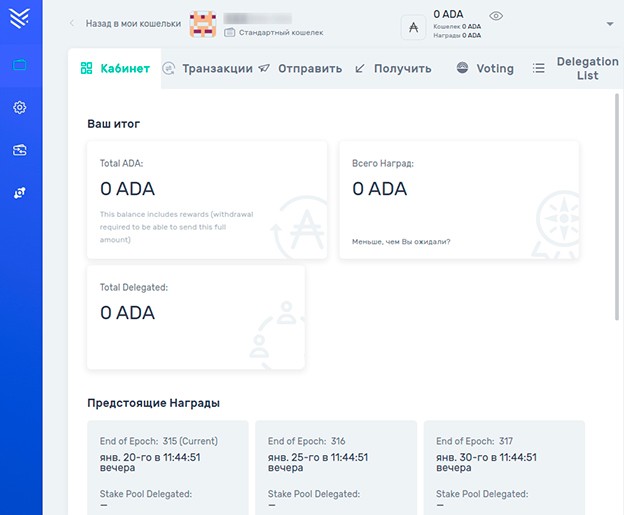Click the "Ваш итог" heading
Viewport: 624px width, 515px height.
coord(113,124)
